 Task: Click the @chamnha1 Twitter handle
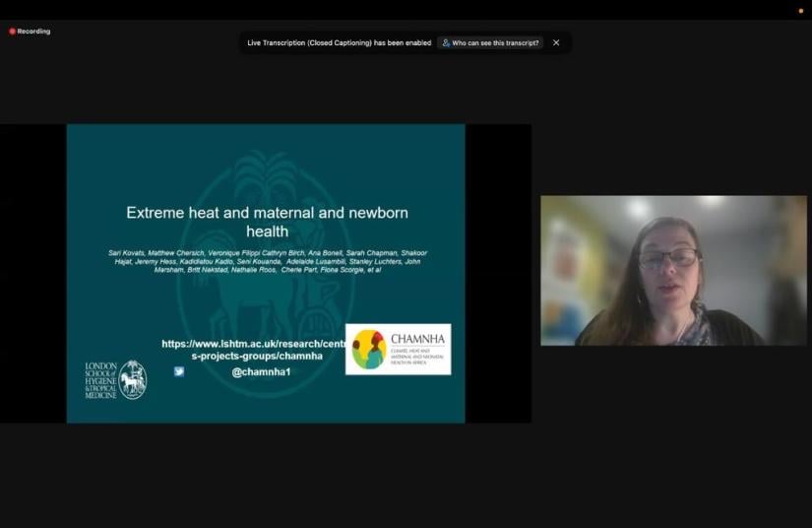pos(261,371)
